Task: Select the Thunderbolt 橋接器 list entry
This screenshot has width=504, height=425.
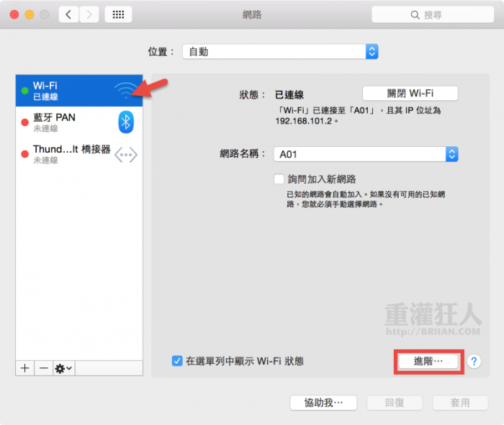Action: (65, 154)
